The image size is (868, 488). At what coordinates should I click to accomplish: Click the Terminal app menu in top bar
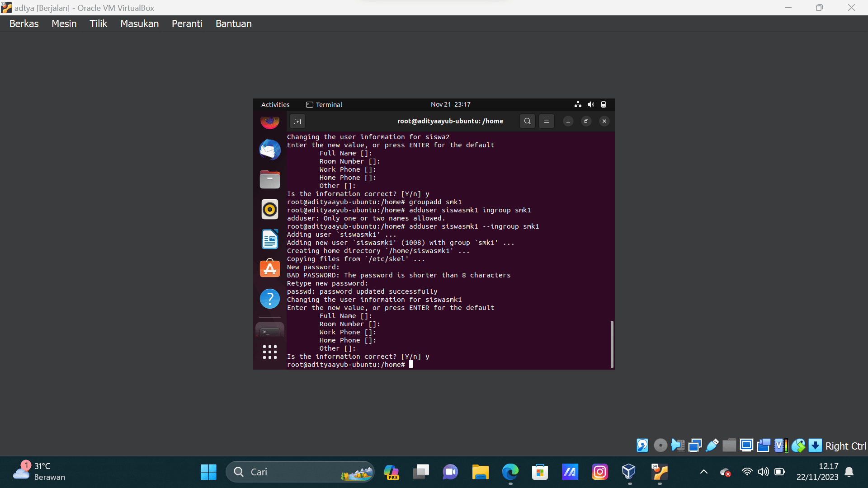pyautogui.click(x=324, y=105)
